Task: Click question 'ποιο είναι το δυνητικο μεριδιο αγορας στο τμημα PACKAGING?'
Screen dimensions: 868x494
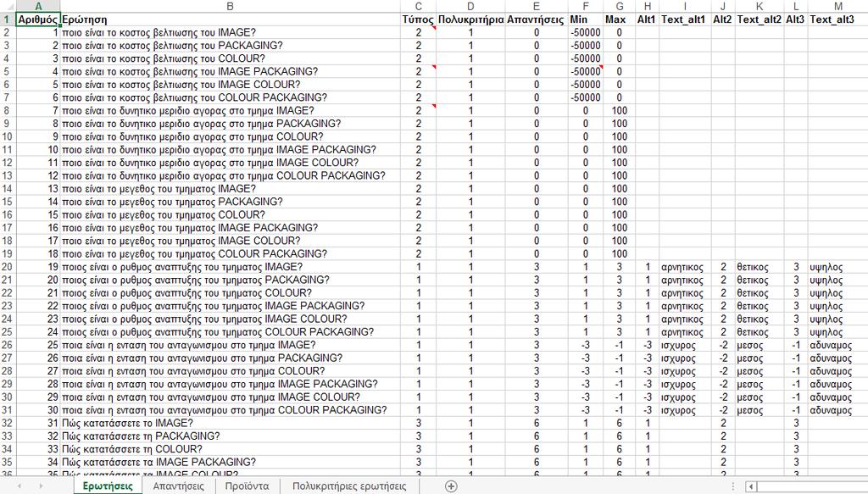Action: coord(231,124)
